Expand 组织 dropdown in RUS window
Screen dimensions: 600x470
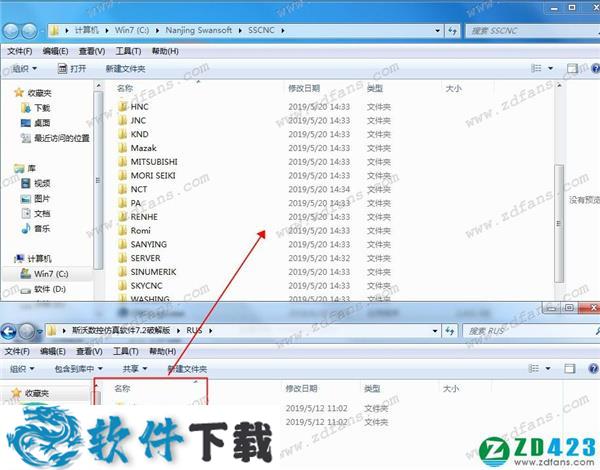click(21, 369)
